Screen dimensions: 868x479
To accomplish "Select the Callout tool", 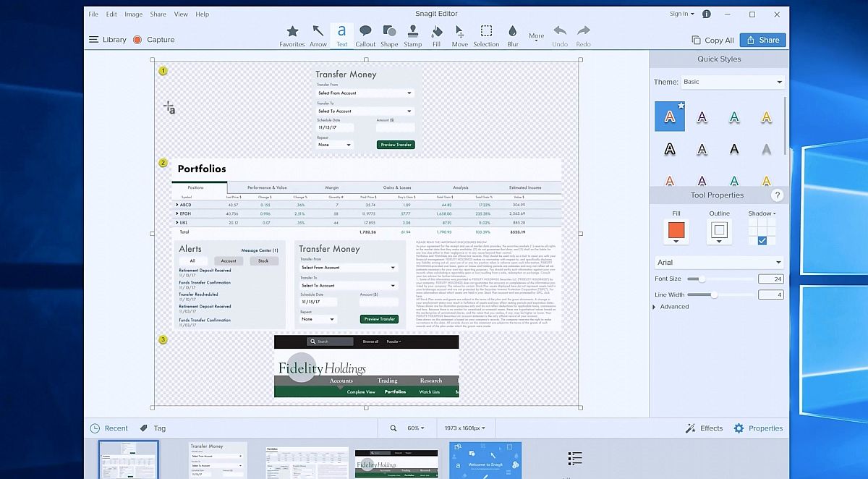I will (365, 35).
